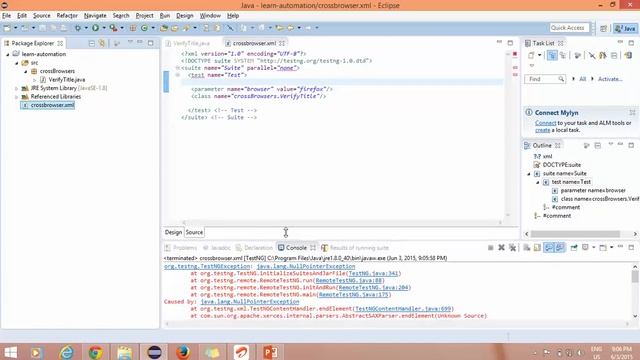Click the Link with Editor icon in Package Explorer

click(x=102, y=43)
